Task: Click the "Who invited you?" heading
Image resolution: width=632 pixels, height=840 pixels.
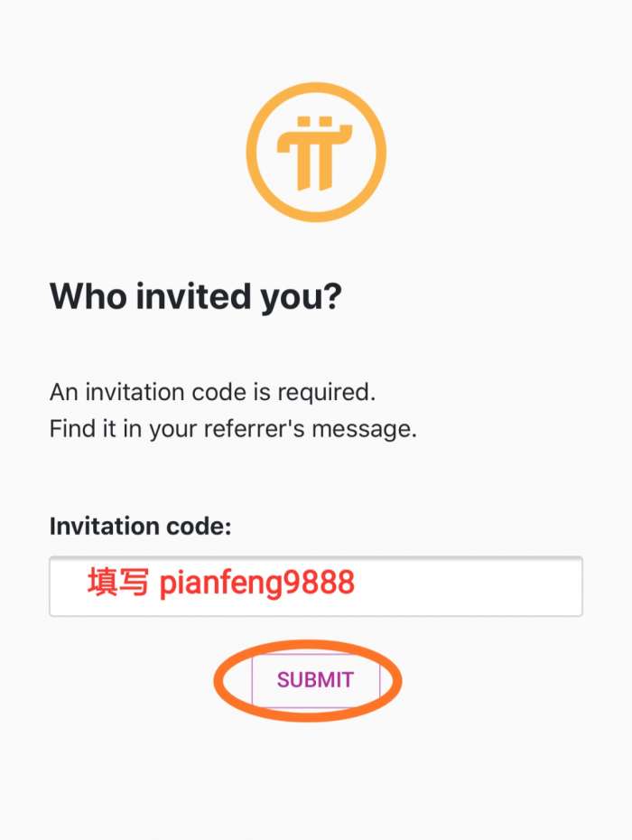Action: [x=196, y=295]
